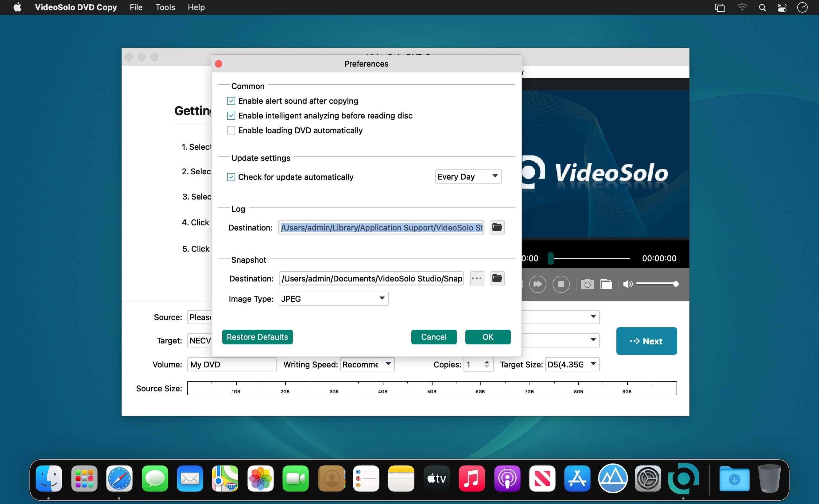The height and width of the screenshot is (504, 819).
Task: Click the Next button
Action: 646,341
